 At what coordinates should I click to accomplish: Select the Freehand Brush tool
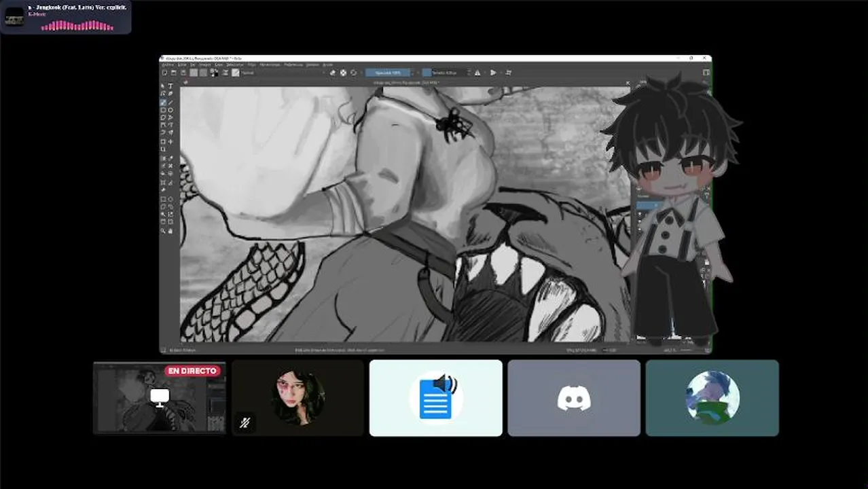(163, 102)
